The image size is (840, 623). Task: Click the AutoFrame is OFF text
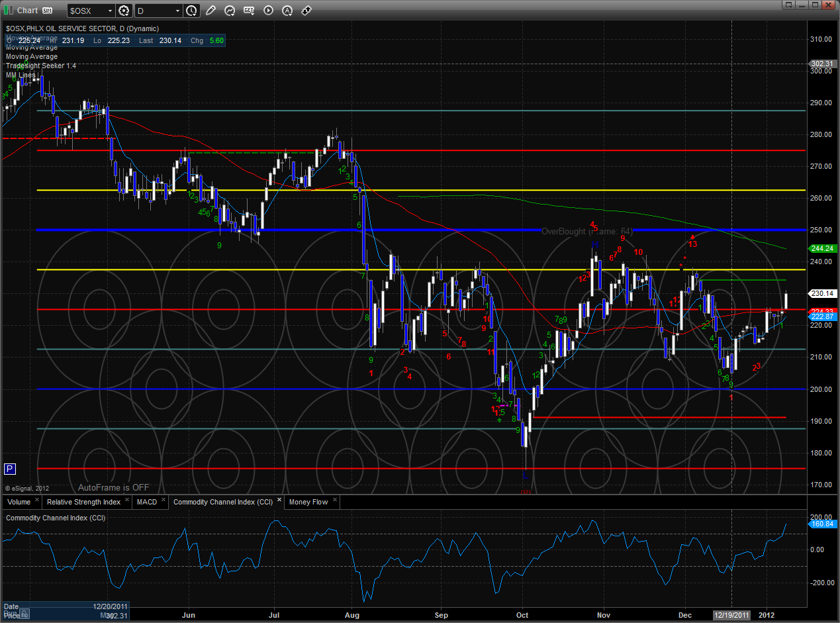coord(114,487)
